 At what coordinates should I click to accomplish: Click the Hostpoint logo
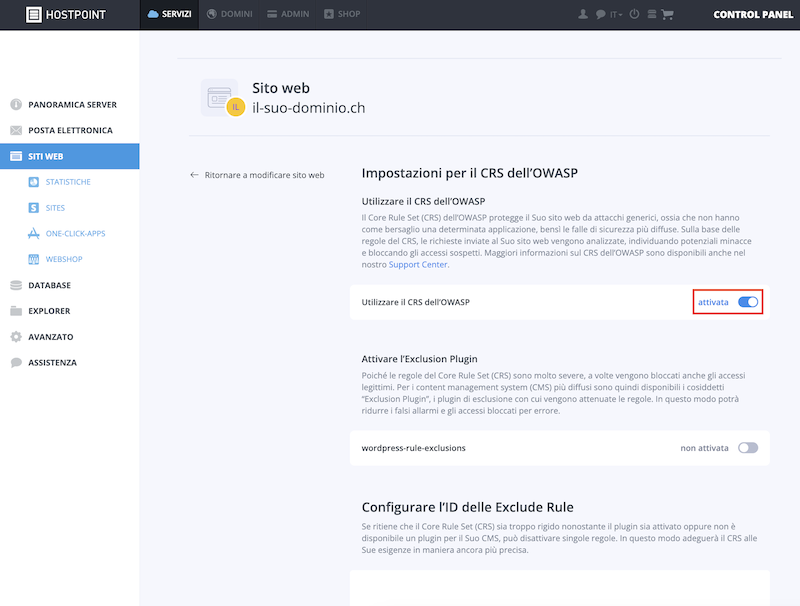66,14
